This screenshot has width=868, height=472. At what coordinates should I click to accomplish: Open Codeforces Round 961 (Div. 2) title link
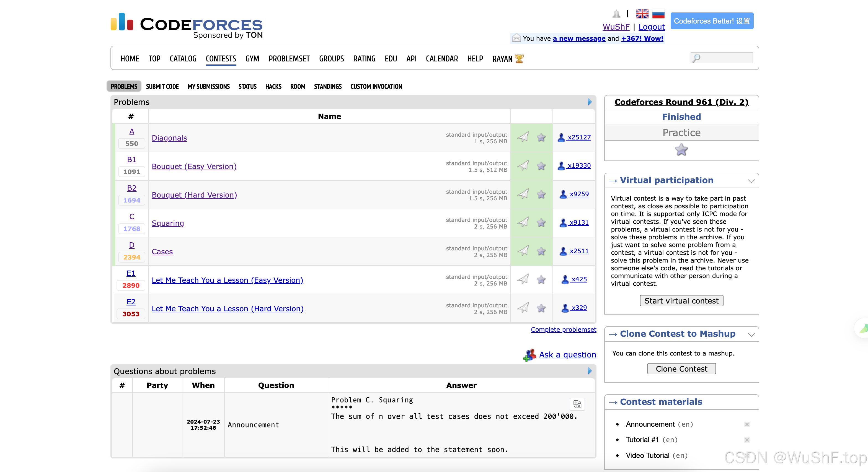(x=681, y=102)
